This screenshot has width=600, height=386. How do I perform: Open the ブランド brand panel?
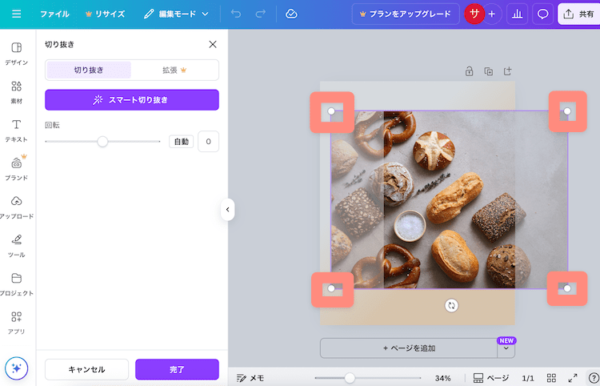click(16, 168)
